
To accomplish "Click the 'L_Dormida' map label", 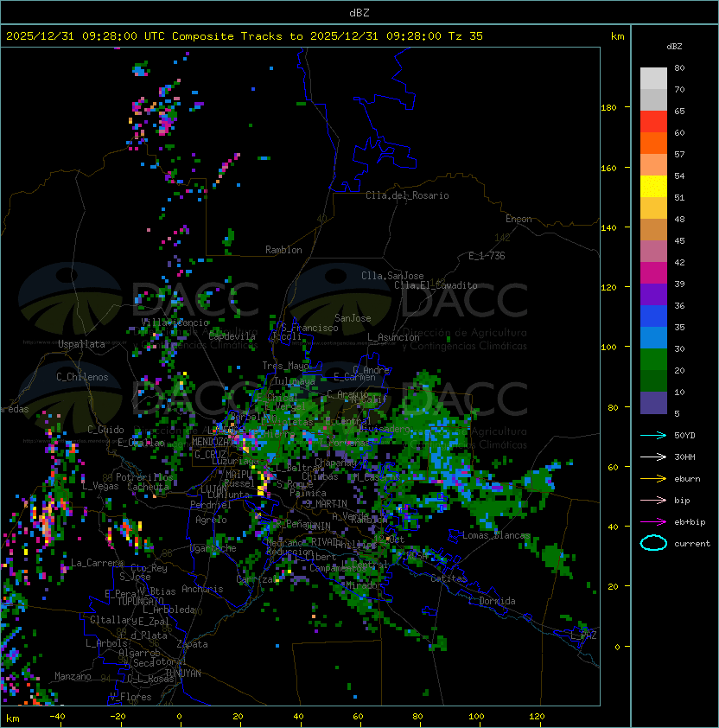I will [492, 601].
